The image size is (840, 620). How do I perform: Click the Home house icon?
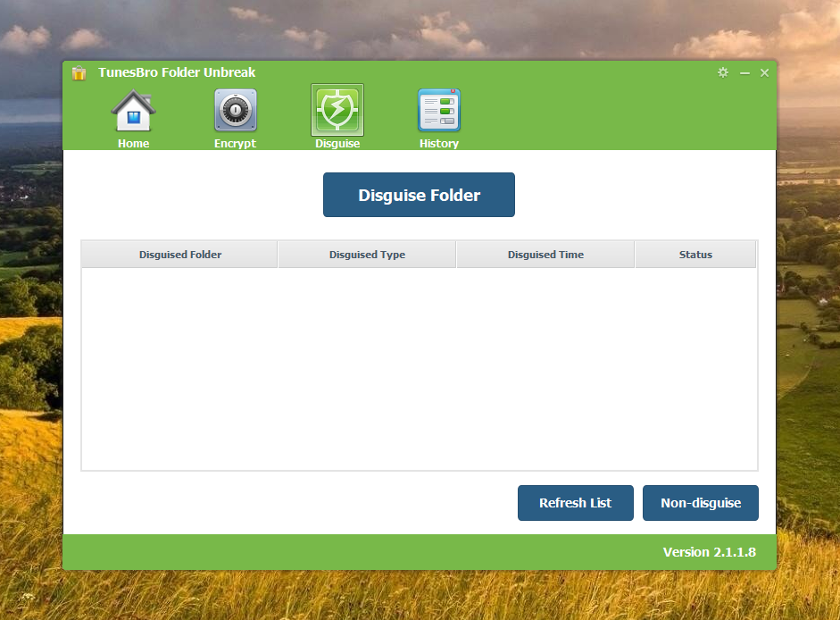point(133,112)
